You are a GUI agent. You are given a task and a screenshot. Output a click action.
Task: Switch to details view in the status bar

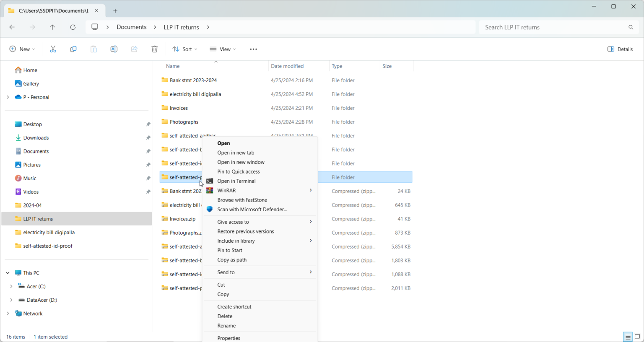[x=628, y=337]
